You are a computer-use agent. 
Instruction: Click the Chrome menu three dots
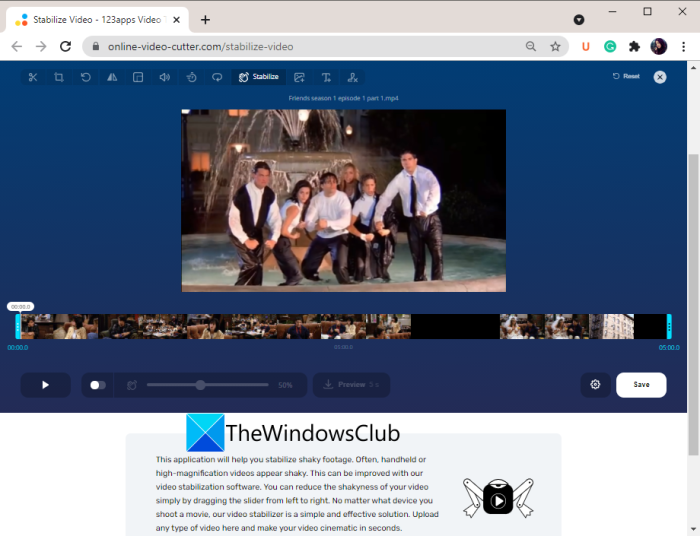683,46
